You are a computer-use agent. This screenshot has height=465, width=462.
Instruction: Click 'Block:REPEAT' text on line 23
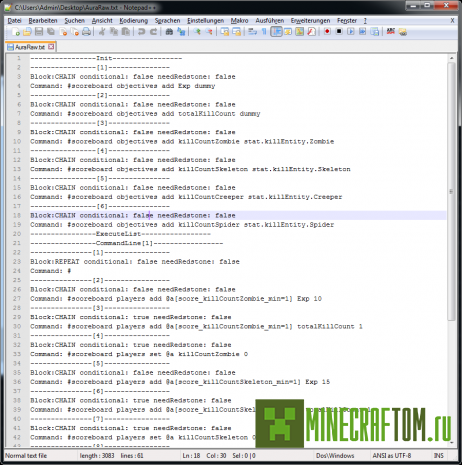(55, 262)
